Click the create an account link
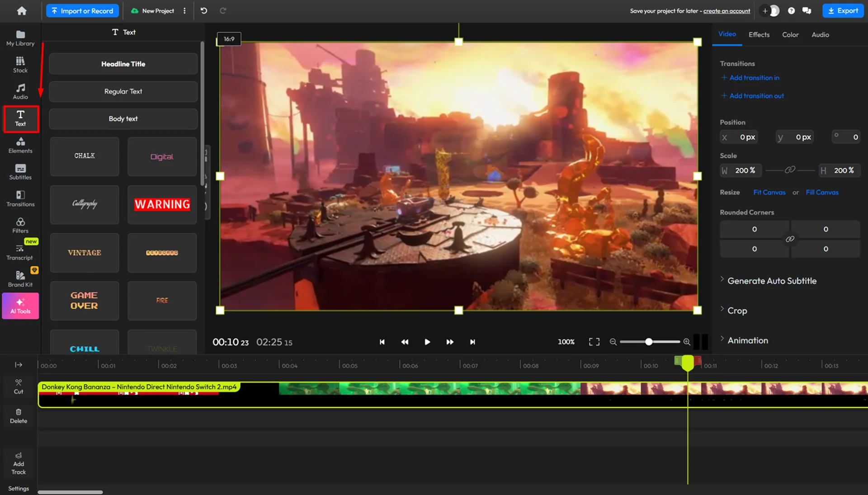This screenshot has height=495, width=868. [726, 11]
